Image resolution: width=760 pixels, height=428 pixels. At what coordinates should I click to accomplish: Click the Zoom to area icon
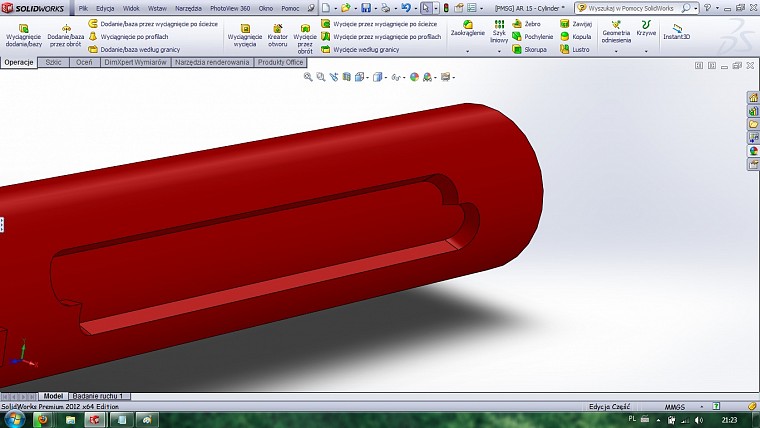pyautogui.click(x=320, y=77)
